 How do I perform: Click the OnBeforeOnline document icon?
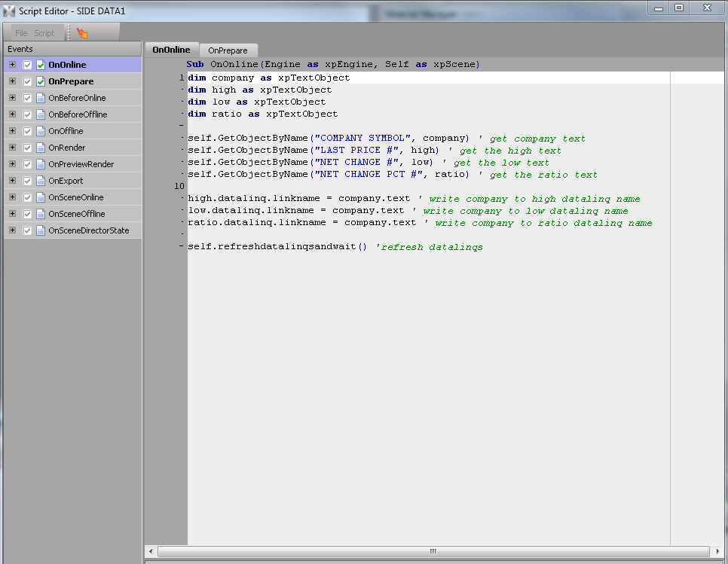pyautogui.click(x=41, y=99)
